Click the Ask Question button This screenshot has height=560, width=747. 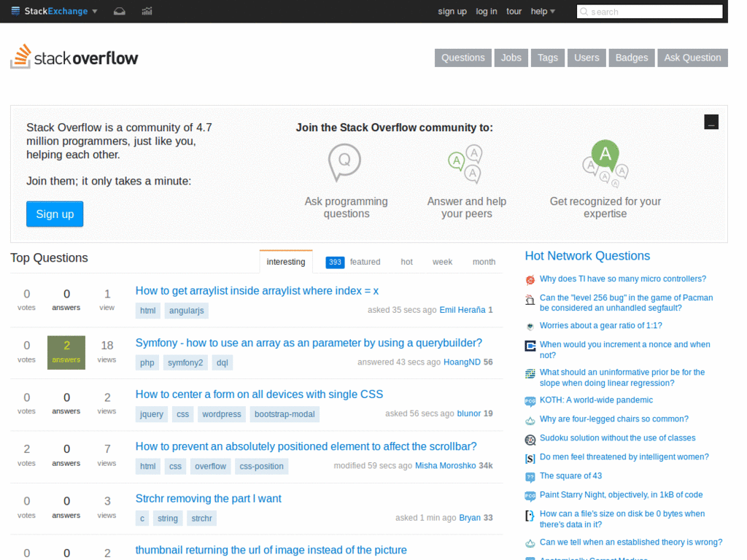692,58
